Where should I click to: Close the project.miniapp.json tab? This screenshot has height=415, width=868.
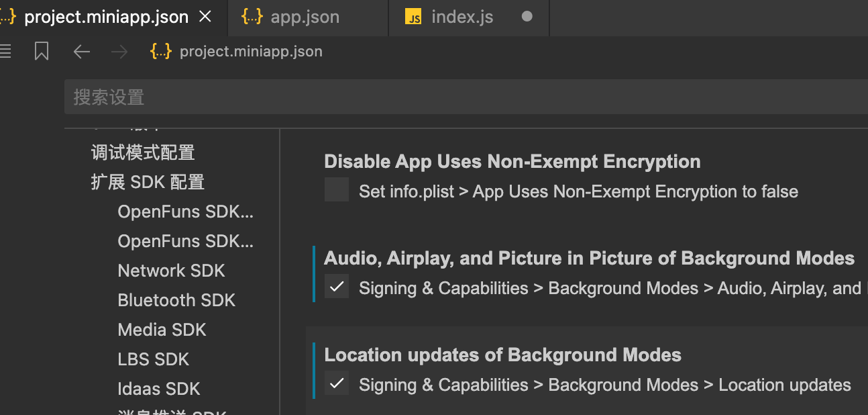pos(206,17)
